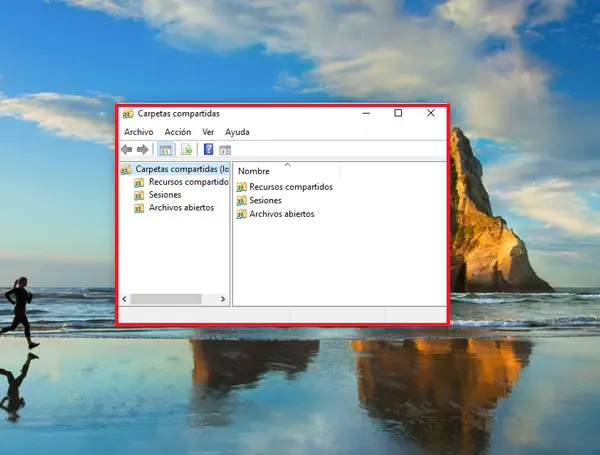Open the Ayuda menu
The height and width of the screenshot is (455, 600).
point(237,132)
